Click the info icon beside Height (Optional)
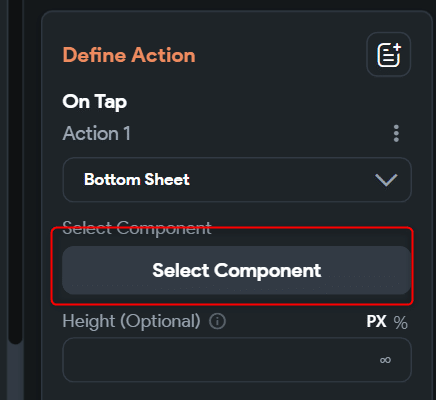 [x=217, y=321]
